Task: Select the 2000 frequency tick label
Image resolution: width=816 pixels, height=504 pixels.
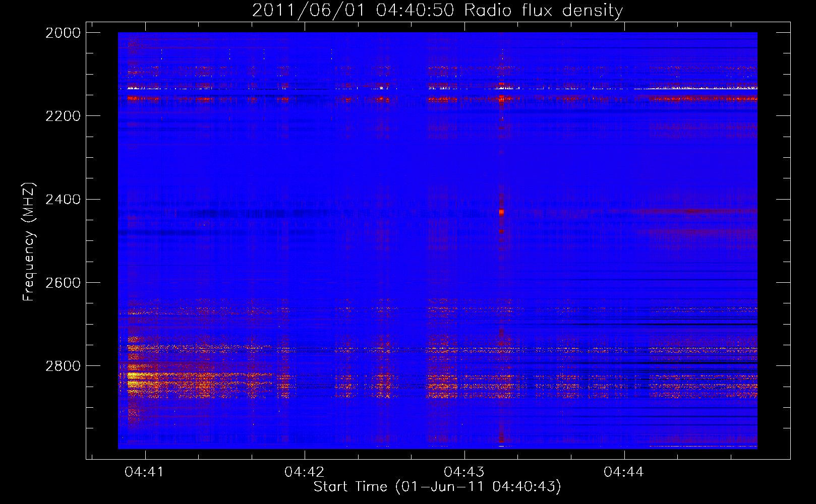Action: pos(63,33)
